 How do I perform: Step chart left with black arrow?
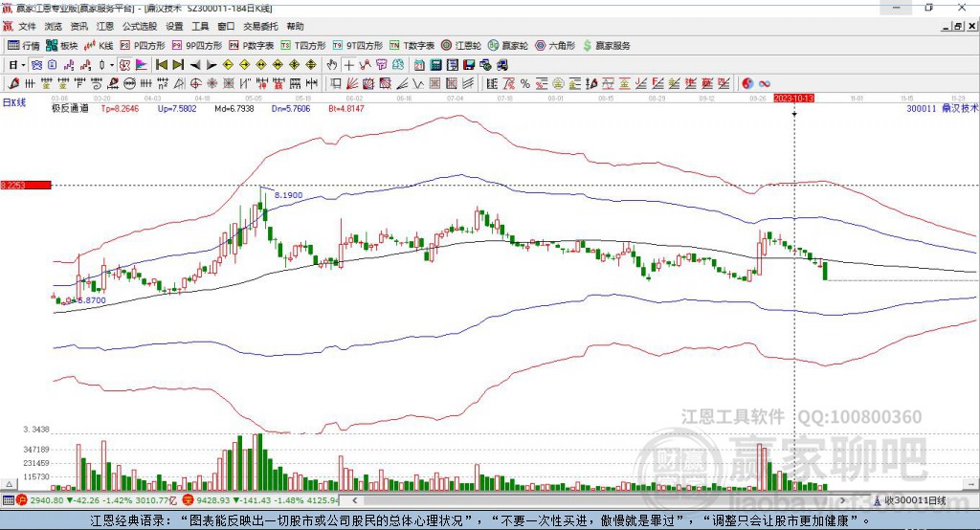click(x=195, y=64)
